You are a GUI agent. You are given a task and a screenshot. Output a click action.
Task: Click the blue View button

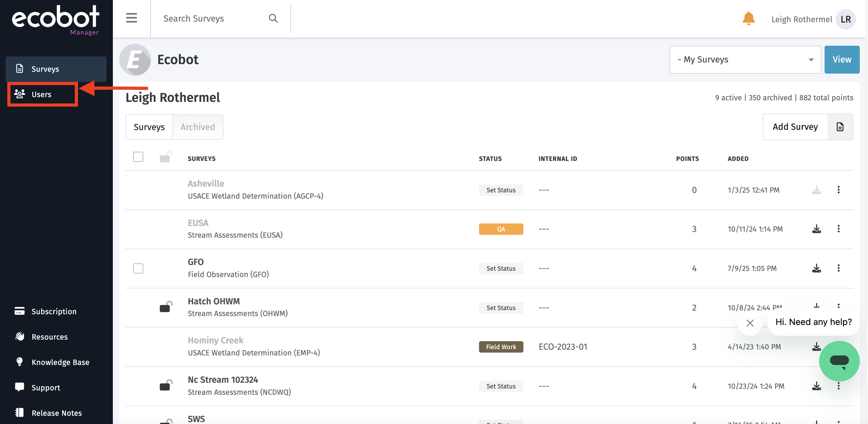(841, 60)
